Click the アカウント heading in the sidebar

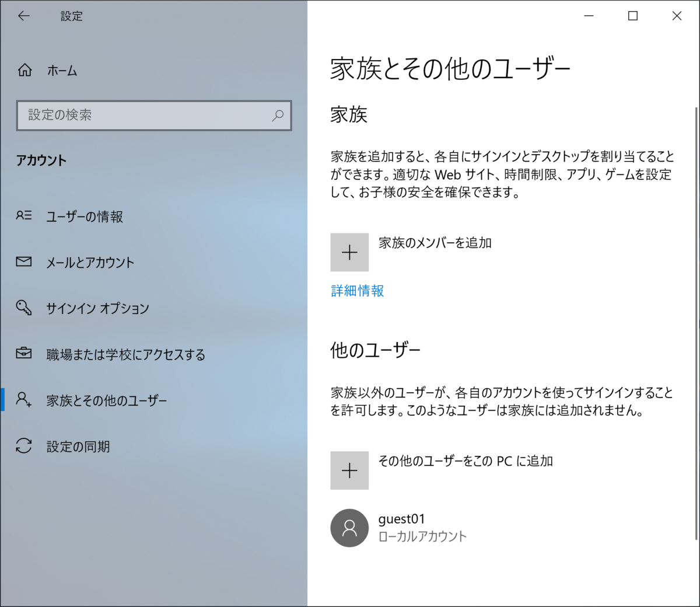pos(41,161)
